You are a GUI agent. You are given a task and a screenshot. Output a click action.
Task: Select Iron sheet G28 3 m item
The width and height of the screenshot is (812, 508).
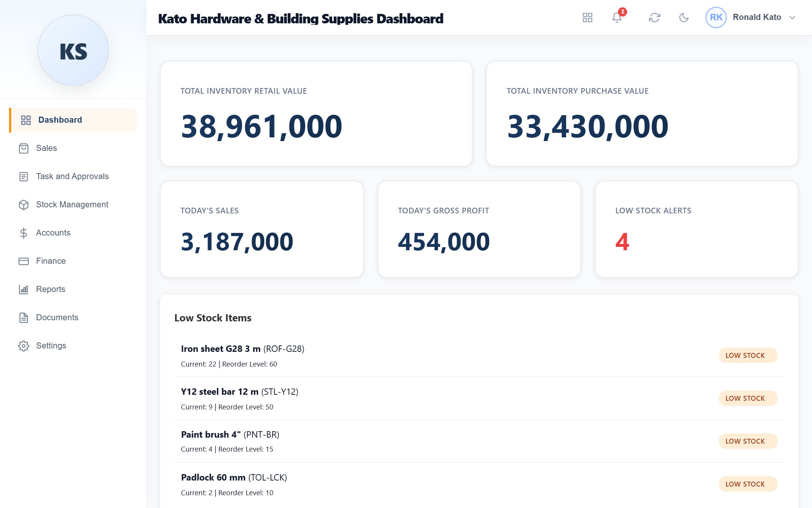[x=479, y=356]
